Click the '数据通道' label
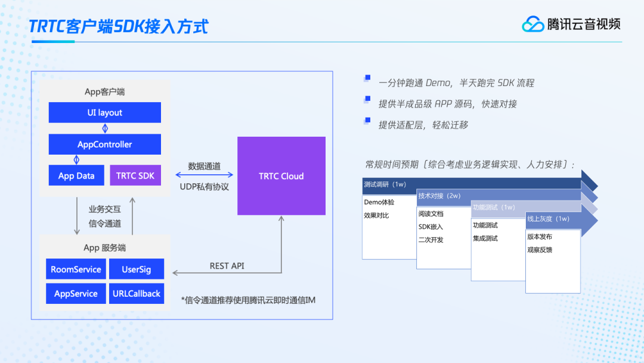This screenshot has width=644, height=363. click(204, 166)
